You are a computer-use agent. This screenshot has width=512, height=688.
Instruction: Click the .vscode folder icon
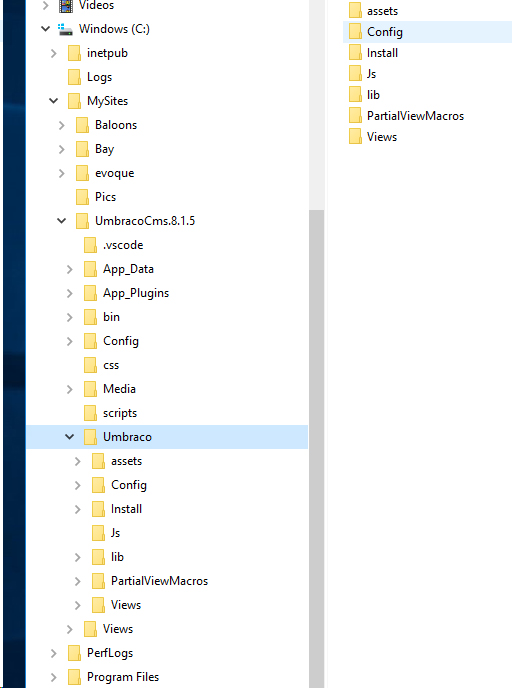click(x=90, y=245)
